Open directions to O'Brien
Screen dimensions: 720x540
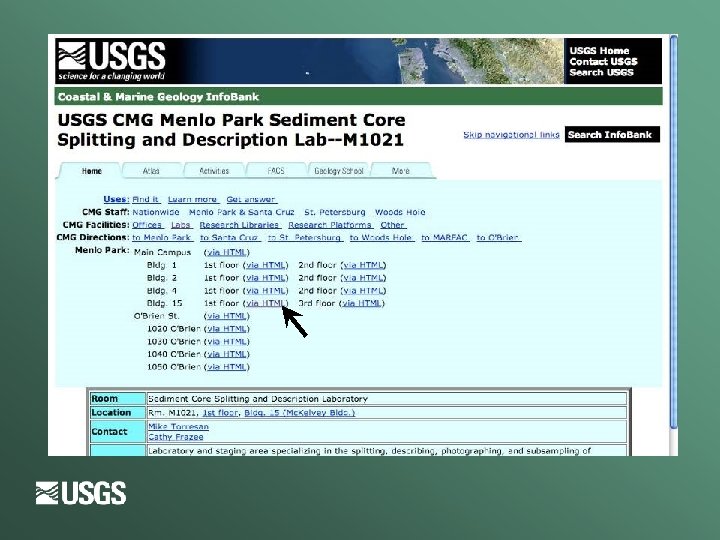pyautogui.click(x=499, y=237)
